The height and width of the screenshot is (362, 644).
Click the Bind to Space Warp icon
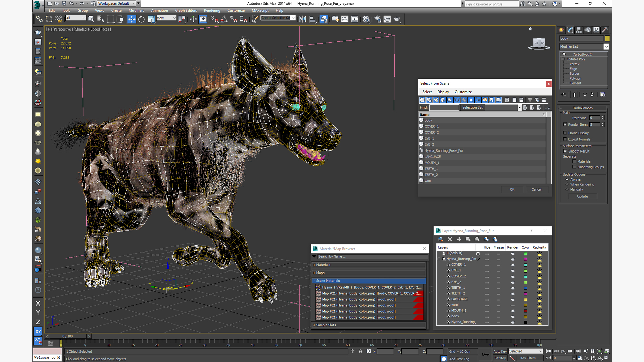coord(59,19)
